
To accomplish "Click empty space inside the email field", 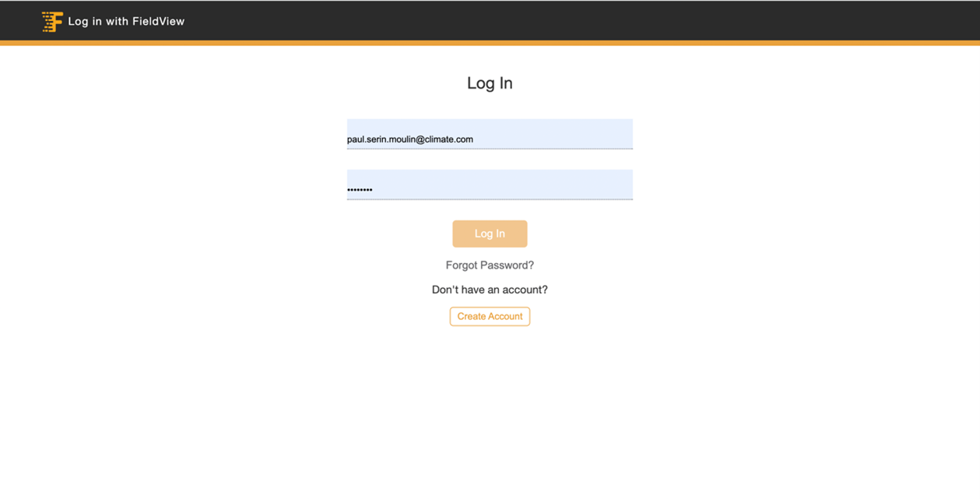I will (x=553, y=134).
